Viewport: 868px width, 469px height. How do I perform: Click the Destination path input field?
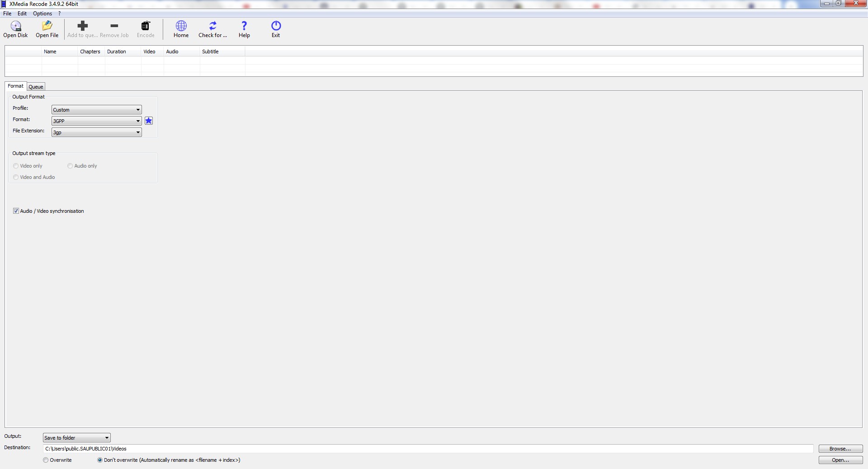[x=428, y=449]
